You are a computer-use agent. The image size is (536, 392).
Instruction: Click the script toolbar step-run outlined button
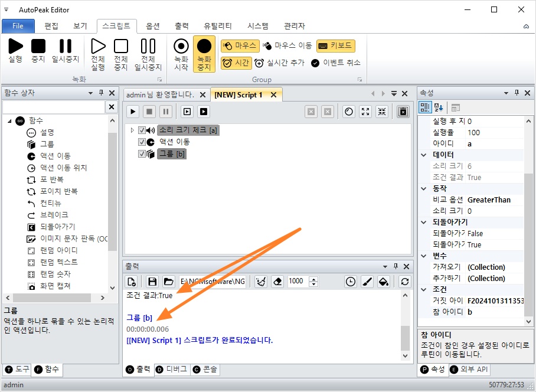coord(187,112)
